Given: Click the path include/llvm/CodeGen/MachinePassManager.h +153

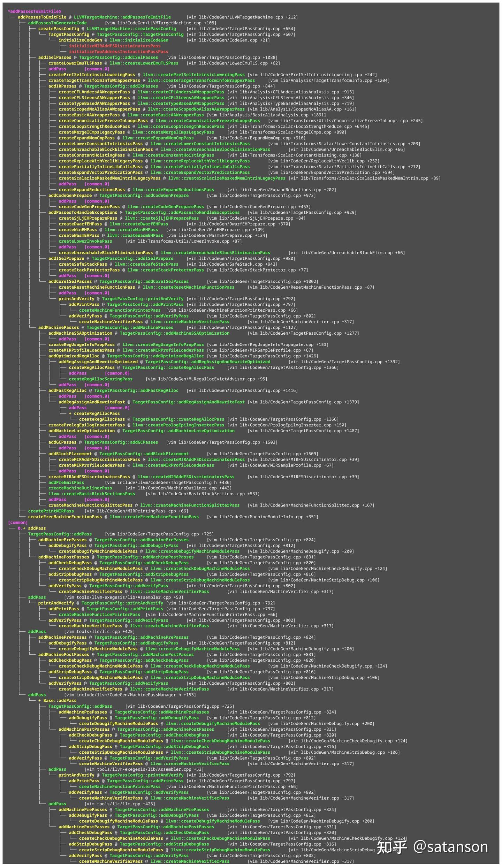Looking at the screenshot, I should (135, 695).
